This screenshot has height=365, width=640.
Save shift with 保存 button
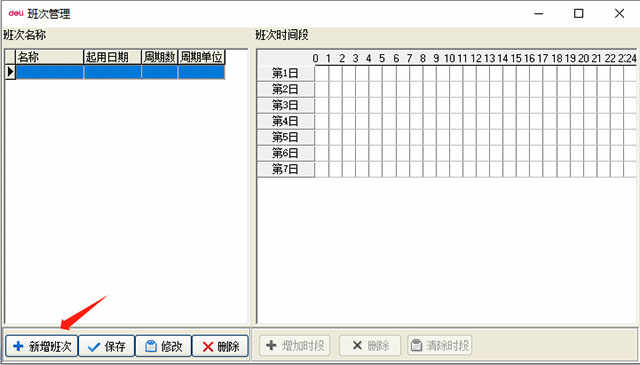pyautogui.click(x=107, y=346)
